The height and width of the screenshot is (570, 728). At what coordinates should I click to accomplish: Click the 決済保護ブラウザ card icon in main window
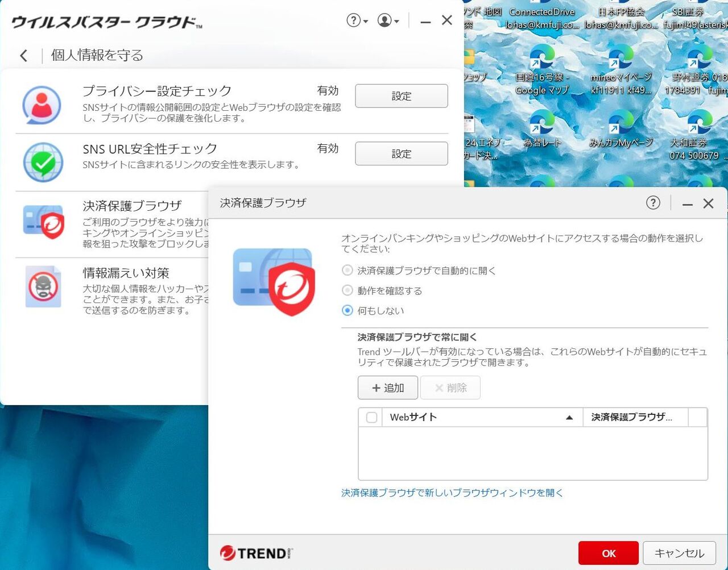click(x=44, y=222)
